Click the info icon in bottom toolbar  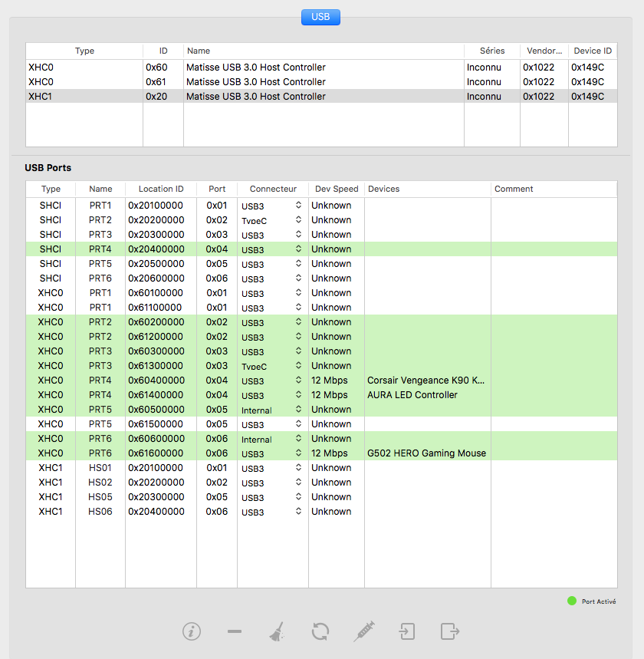point(192,631)
